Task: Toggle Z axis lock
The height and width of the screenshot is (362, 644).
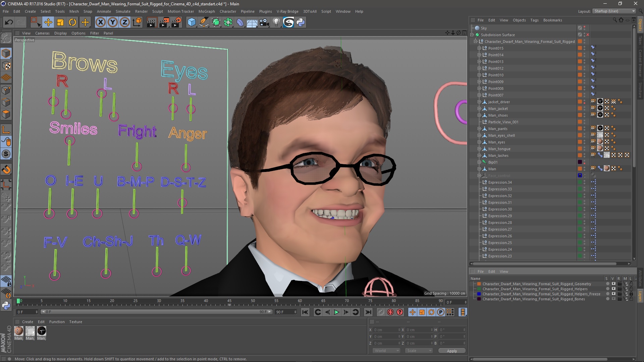Action: point(125,22)
